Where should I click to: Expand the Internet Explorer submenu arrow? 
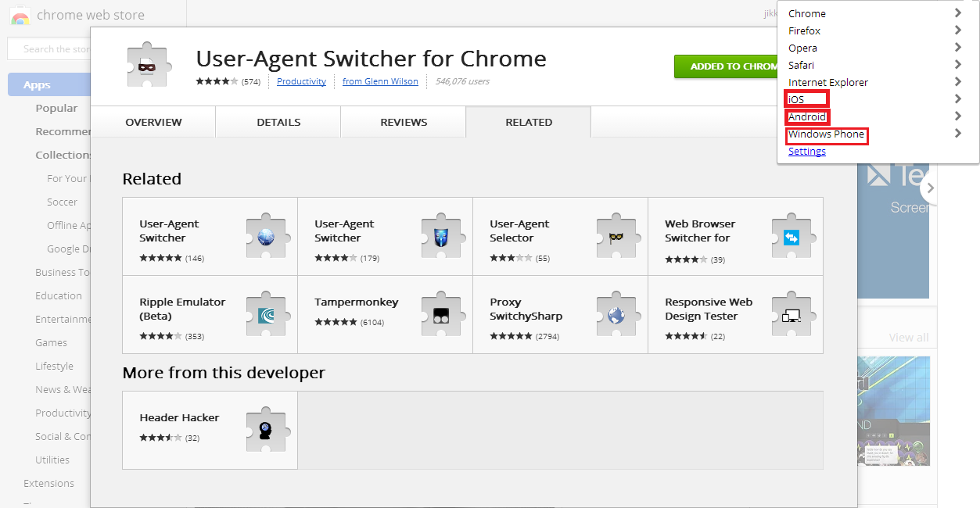tap(958, 82)
